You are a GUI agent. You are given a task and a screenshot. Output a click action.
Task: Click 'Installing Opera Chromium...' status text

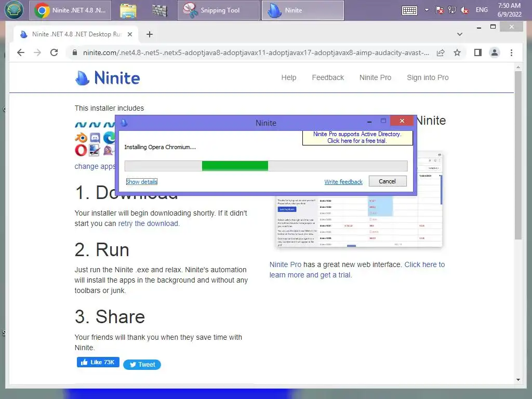click(x=160, y=147)
